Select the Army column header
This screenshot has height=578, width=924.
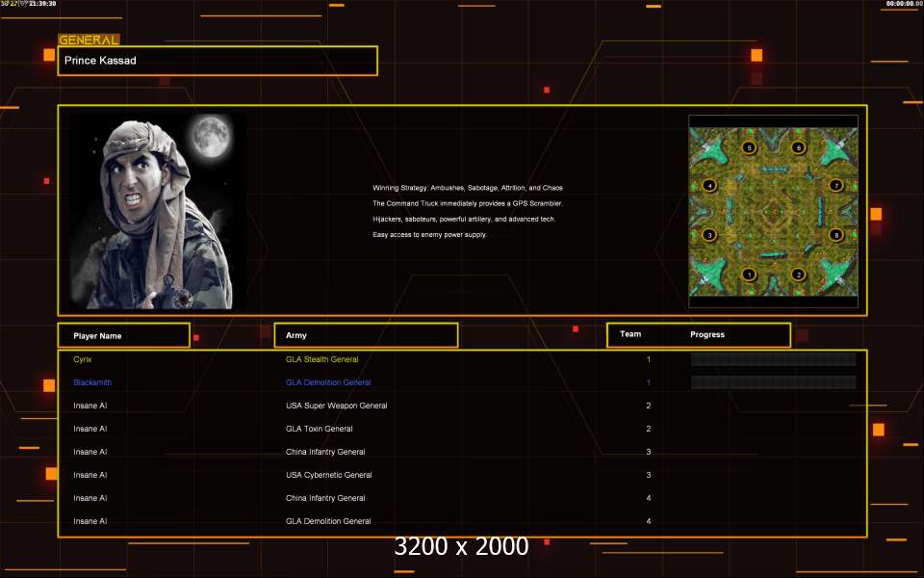tap(366, 335)
